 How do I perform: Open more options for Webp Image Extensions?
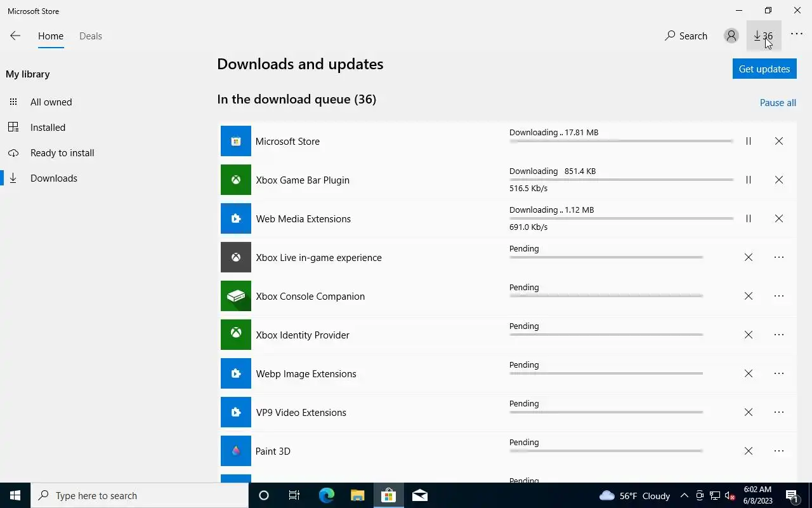(x=779, y=373)
